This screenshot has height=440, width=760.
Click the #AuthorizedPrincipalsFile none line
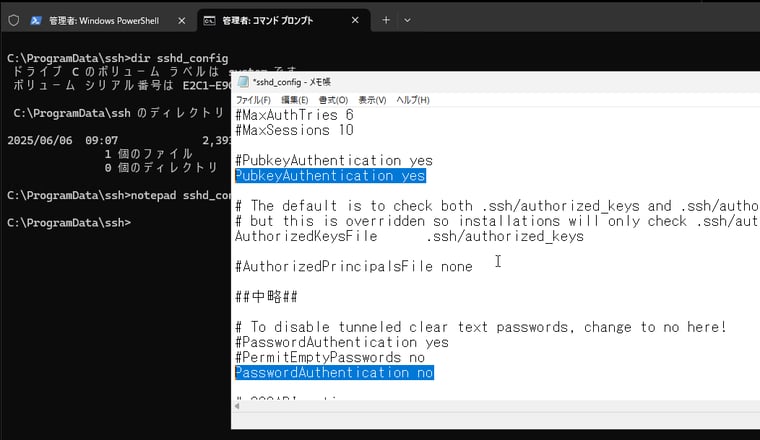[354, 267]
